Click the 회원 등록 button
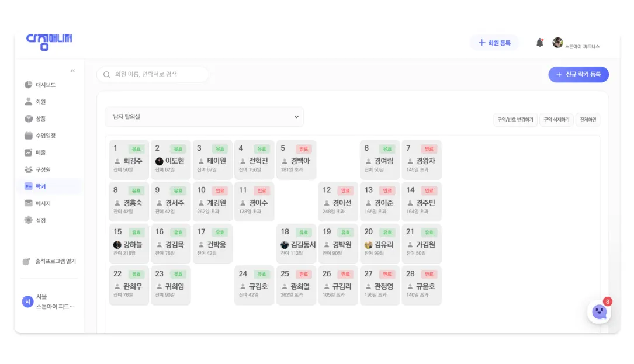This screenshot has height=364, width=634. [x=494, y=43]
